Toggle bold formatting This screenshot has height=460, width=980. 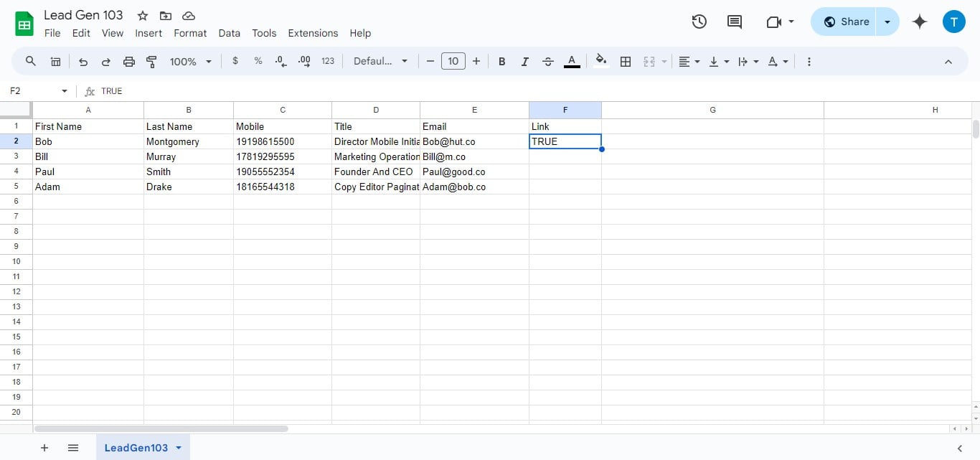point(501,62)
